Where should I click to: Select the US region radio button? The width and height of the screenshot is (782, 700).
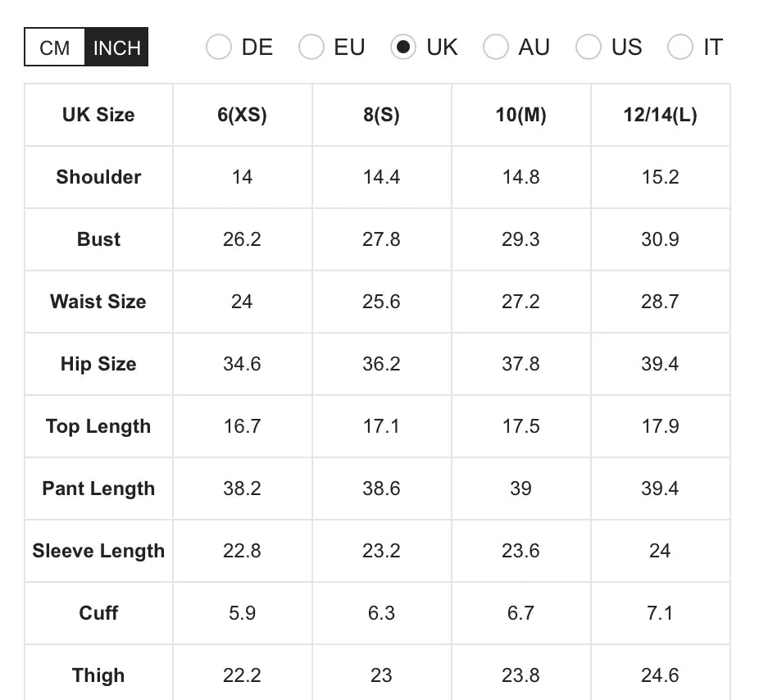pyautogui.click(x=589, y=48)
